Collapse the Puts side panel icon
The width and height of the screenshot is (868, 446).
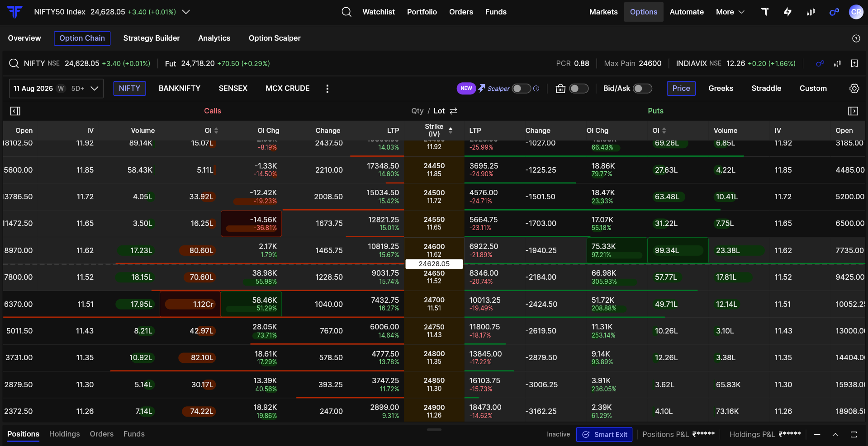coord(853,111)
